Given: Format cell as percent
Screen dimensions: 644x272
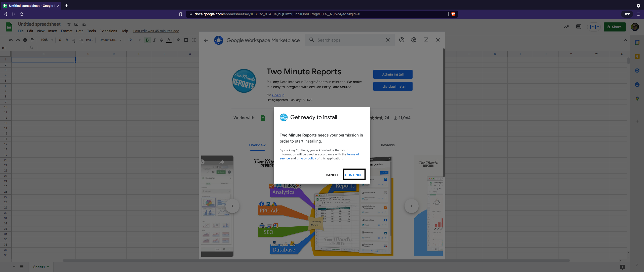Looking at the screenshot, I should 67,40.
